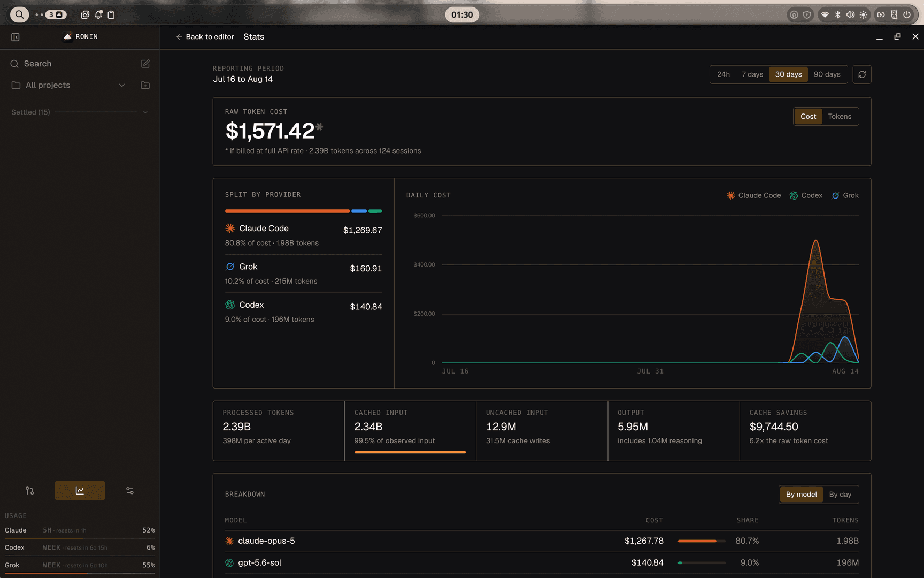924x578 pixels.
Task: Open the settings sliders icon
Action: click(130, 490)
